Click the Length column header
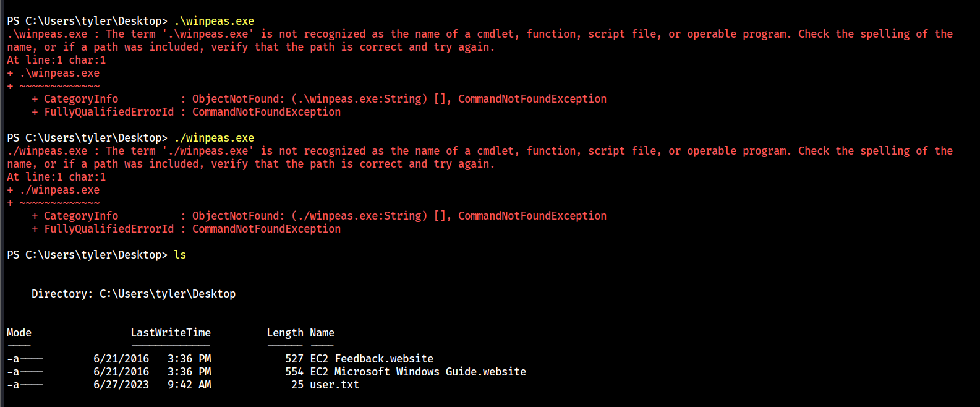The image size is (980, 407). [x=285, y=333]
